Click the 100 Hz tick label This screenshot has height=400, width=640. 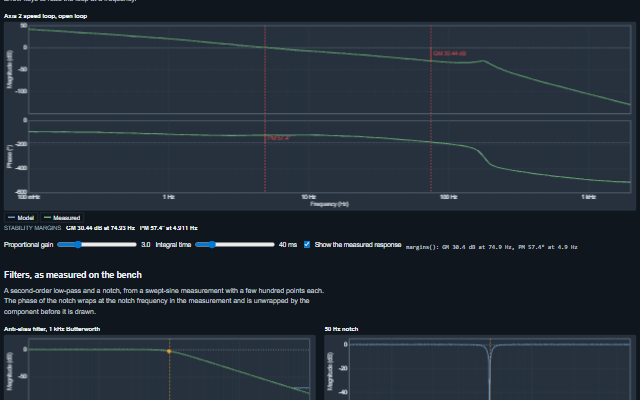pos(448,197)
